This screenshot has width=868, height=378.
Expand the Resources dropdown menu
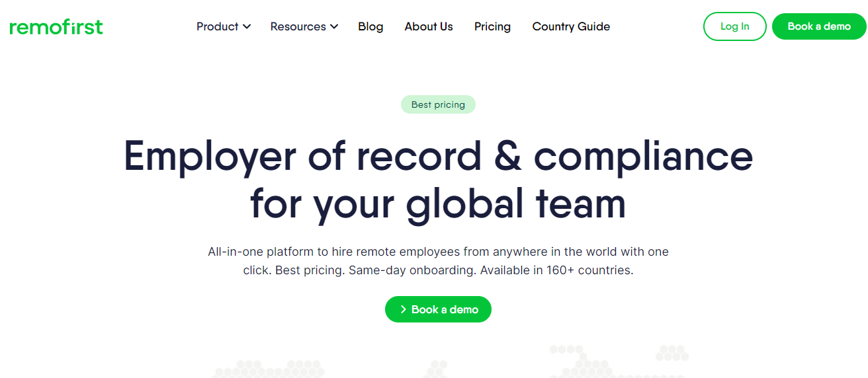pos(304,26)
